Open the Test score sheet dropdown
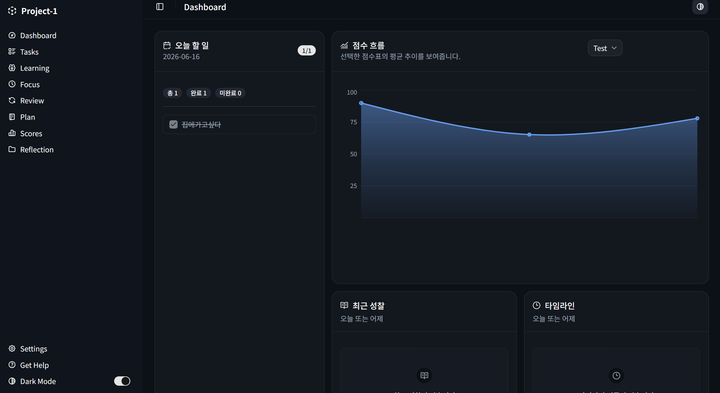Image resolution: width=720 pixels, height=393 pixels. point(605,48)
